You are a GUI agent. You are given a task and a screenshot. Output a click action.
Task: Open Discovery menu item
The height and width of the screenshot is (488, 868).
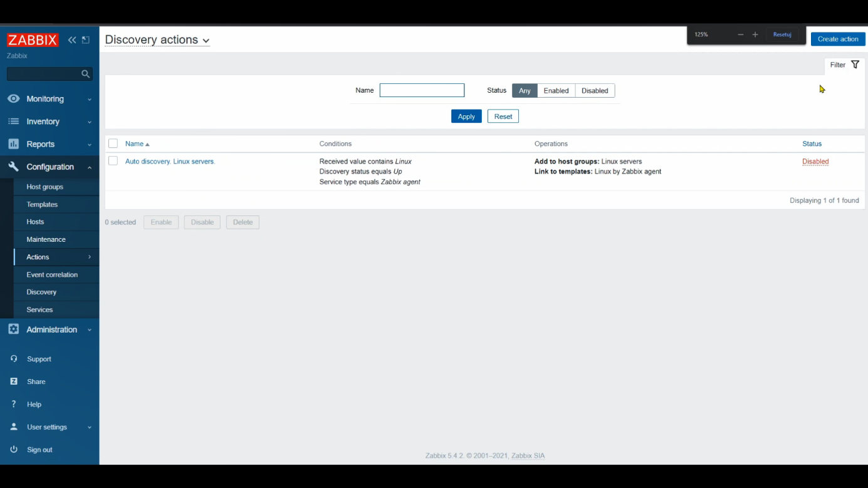[56, 292]
